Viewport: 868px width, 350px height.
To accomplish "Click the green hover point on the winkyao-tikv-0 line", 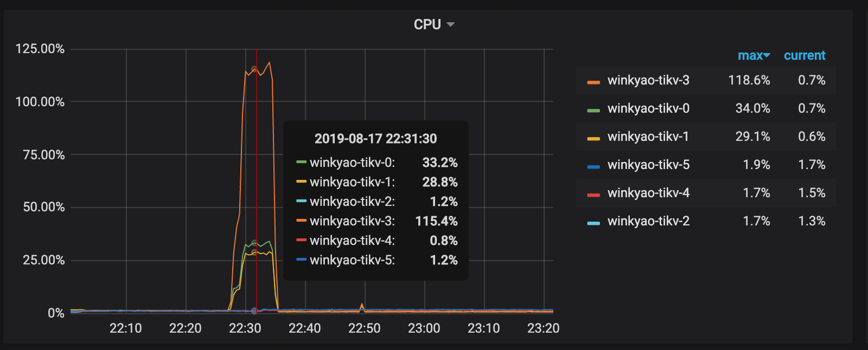I will [254, 243].
